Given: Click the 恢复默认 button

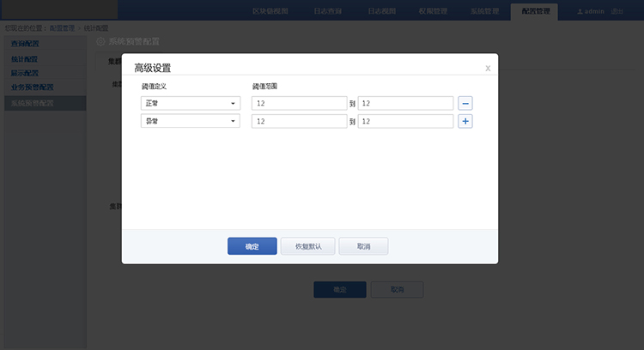Looking at the screenshot, I should pos(308,246).
